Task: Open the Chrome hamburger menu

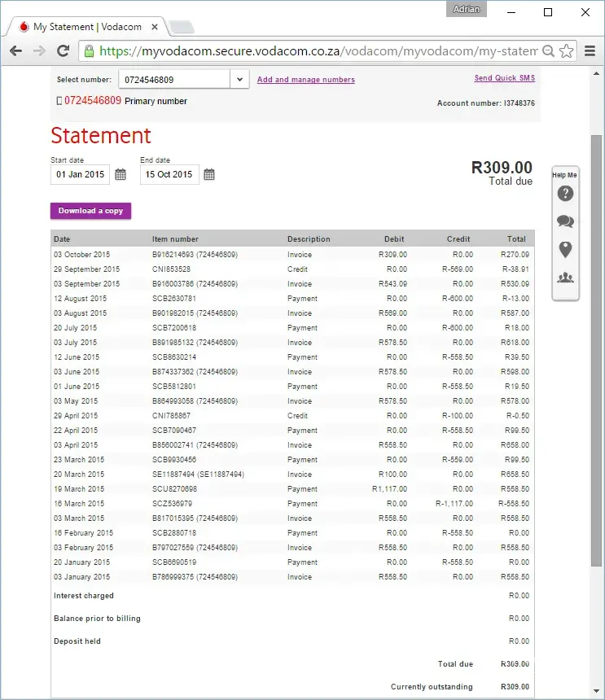Action: (590, 51)
